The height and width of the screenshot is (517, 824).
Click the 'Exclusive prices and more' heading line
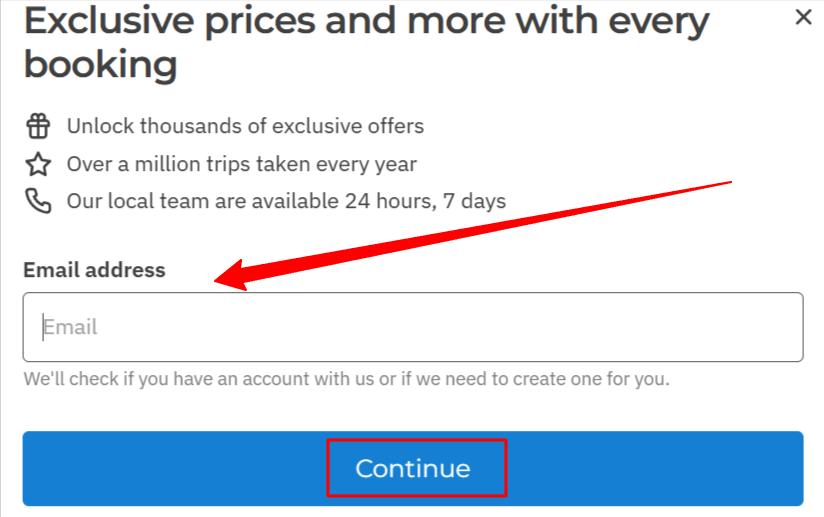[x=366, y=22]
